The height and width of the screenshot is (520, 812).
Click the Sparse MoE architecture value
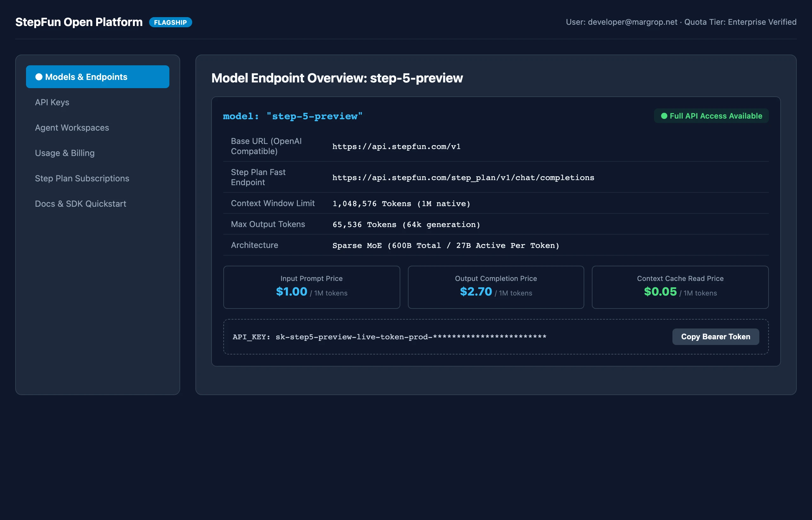click(446, 245)
